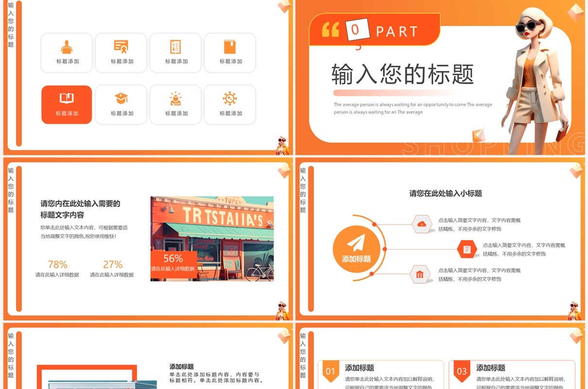Select 添加标题 next to the 03 badge
Image resolution: width=588 pixels, height=389 pixels.
[491, 368]
